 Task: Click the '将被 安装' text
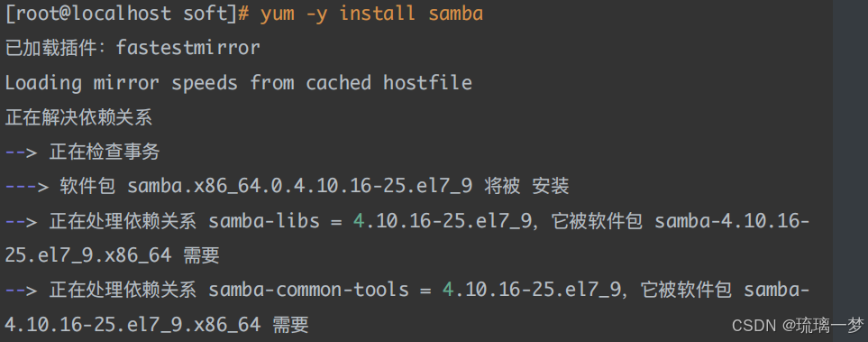point(526,187)
